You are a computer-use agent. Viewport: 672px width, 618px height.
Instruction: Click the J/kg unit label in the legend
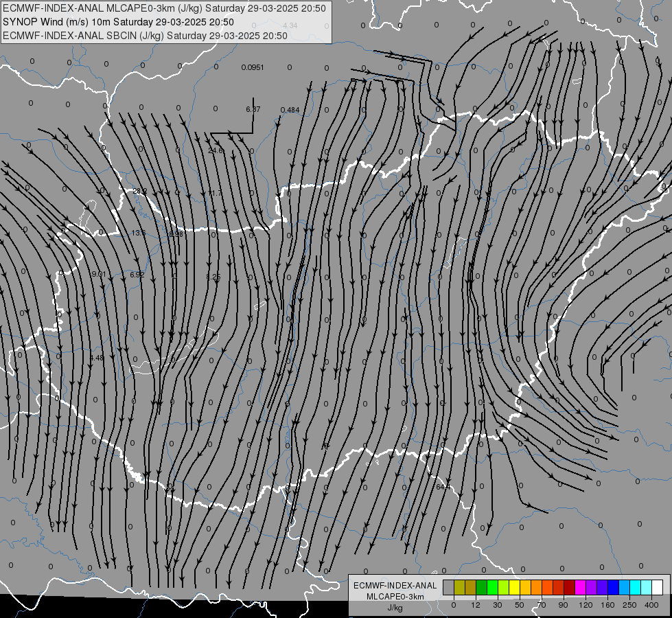point(395,608)
